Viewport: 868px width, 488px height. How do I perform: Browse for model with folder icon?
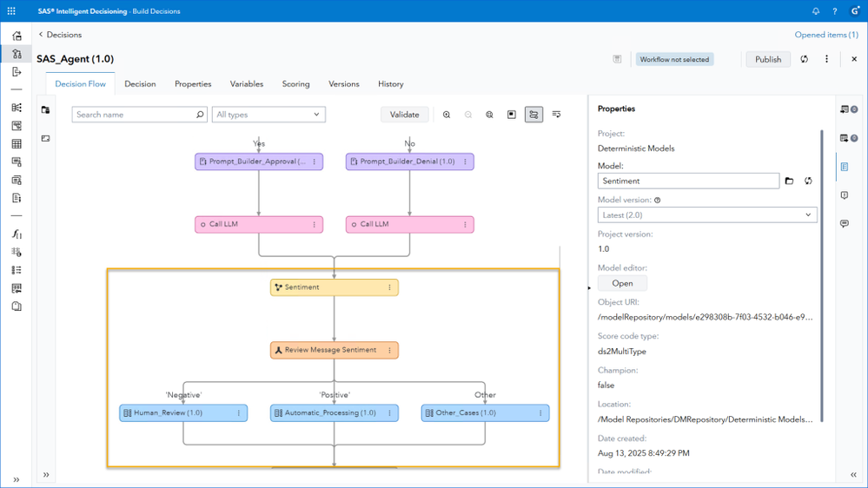coord(790,181)
